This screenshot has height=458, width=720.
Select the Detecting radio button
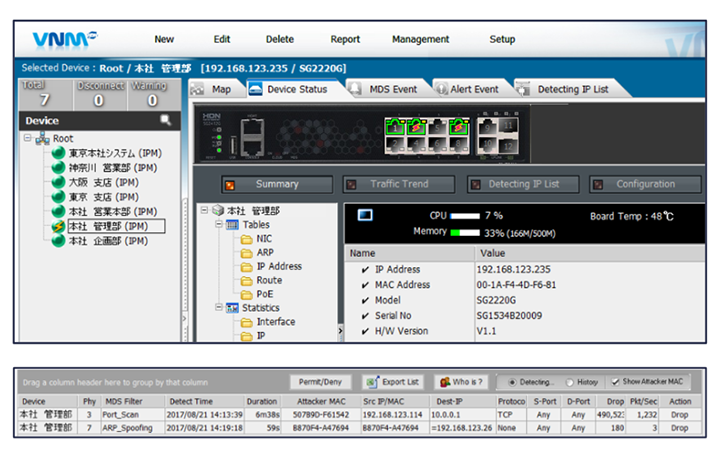click(513, 382)
